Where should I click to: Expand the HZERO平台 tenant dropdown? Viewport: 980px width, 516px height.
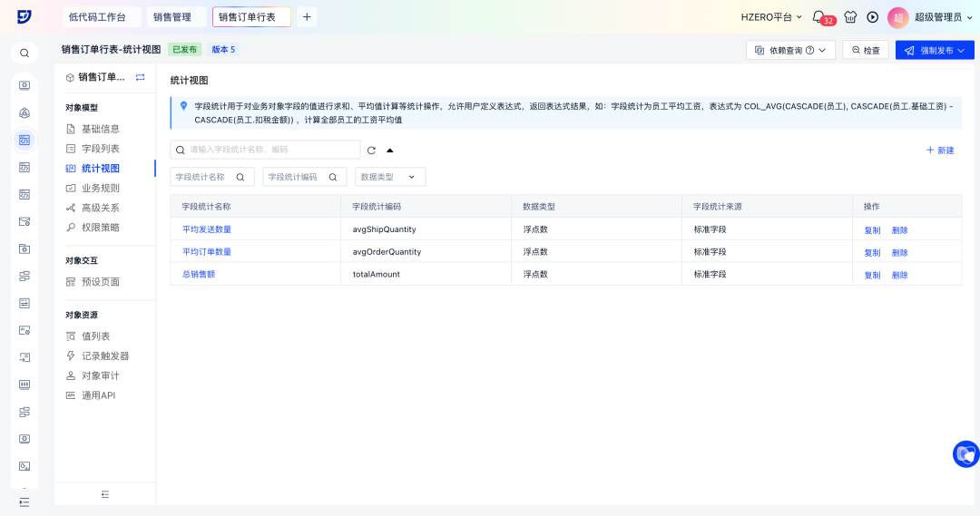coord(771,17)
